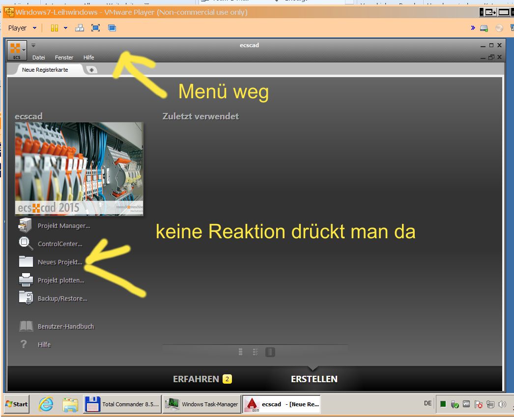Click VMware Send Ctrl+Alt+Del icon
514x420 pixels.
pos(80,28)
